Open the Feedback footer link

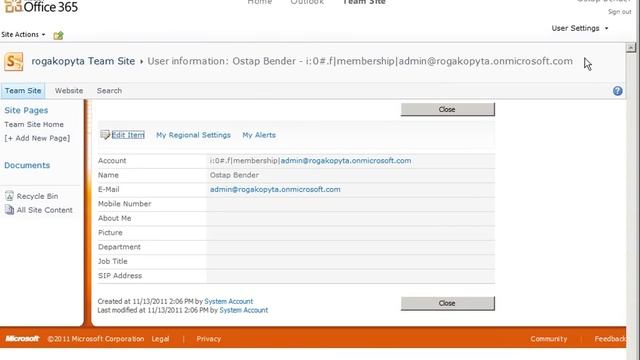tap(610, 339)
